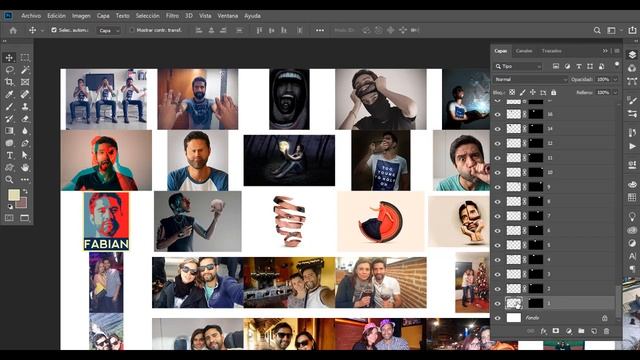Click the Home icon in options bar
The width and height of the screenshot is (640, 360).
[x=13, y=31]
